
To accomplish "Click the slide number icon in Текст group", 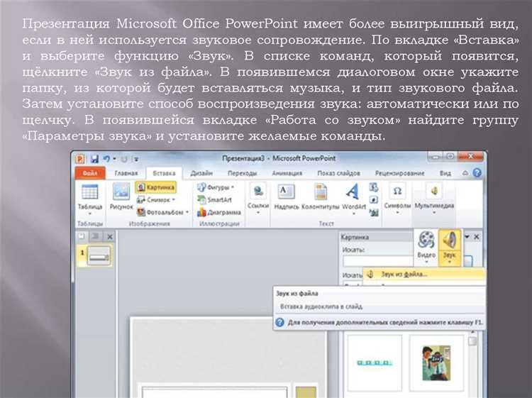I will click(374, 200).
